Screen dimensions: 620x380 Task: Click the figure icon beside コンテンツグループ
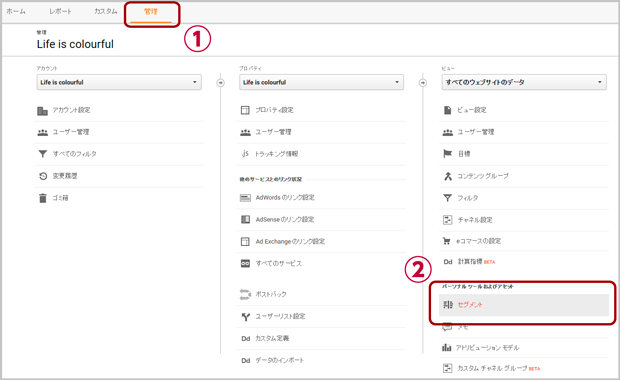(x=448, y=176)
